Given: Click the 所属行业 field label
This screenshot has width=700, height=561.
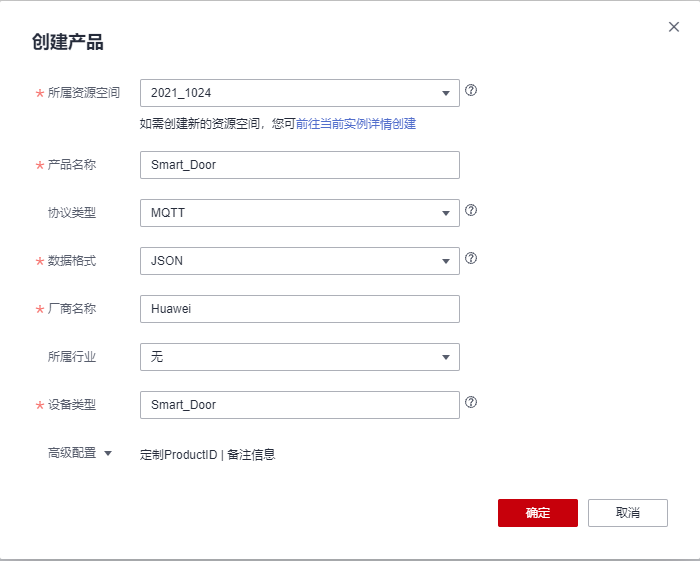Looking at the screenshot, I should pyautogui.click(x=72, y=357).
